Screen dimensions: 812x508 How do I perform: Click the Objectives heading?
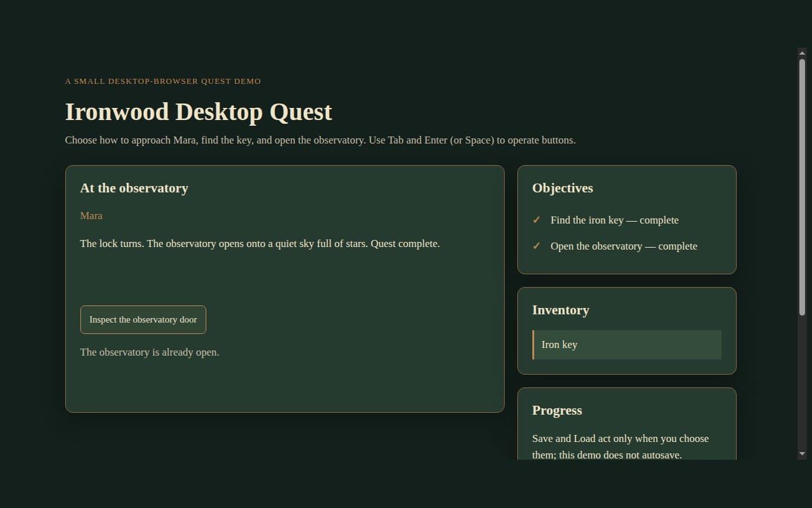point(563,188)
